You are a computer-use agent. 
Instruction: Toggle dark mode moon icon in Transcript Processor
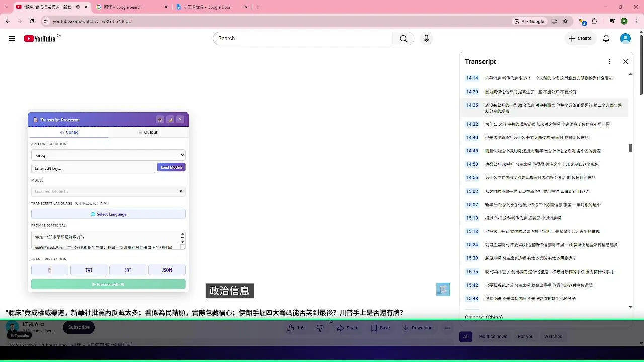pos(170,120)
